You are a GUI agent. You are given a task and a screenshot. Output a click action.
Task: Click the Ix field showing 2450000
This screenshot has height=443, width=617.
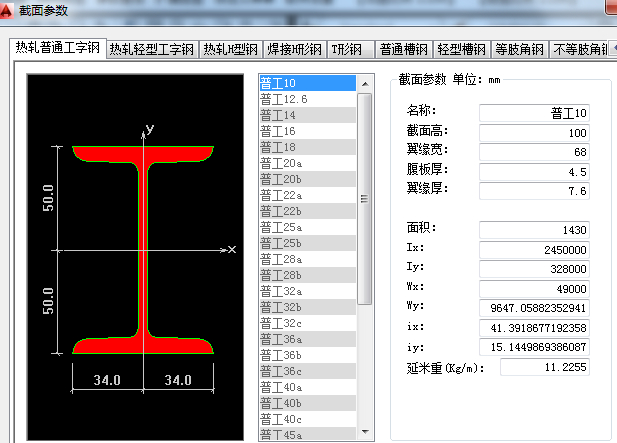534,250
